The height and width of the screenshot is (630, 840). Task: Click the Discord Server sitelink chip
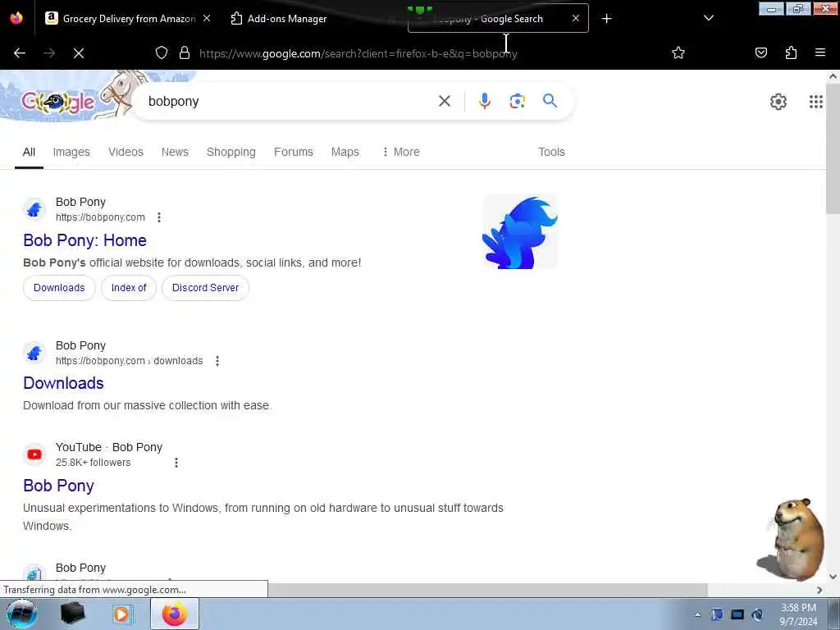[x=205, y=288]
